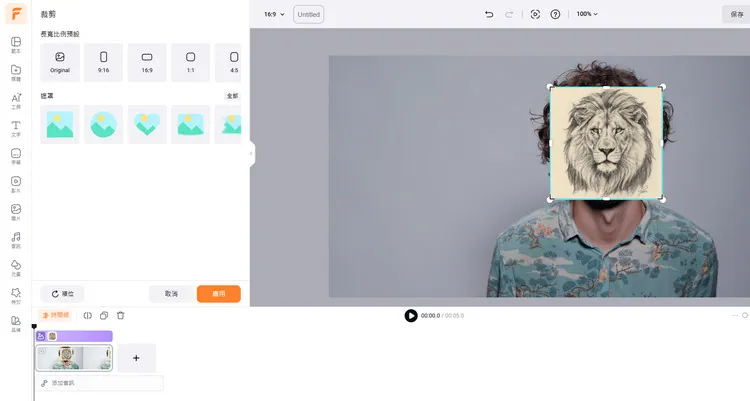
Task: Switch to the timeline (時間線) tab
Action: [56, 316]
